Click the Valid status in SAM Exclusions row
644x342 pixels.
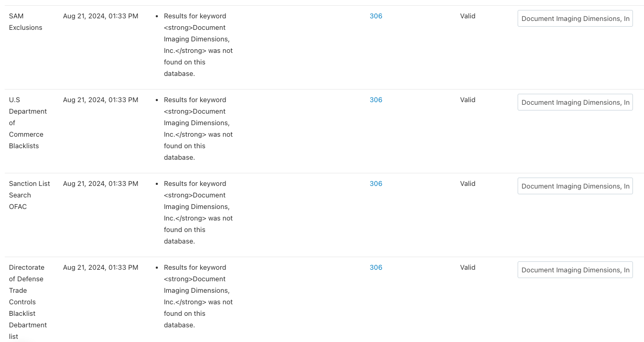coord(468,16)
